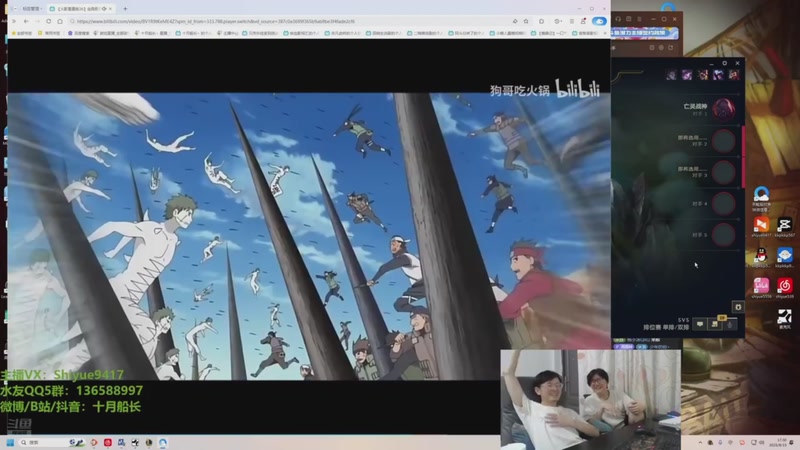Open the notification-badged button in game client footer
Image resolution: width=800 pixels, height=450 pixels.
[x=715, y=324]
